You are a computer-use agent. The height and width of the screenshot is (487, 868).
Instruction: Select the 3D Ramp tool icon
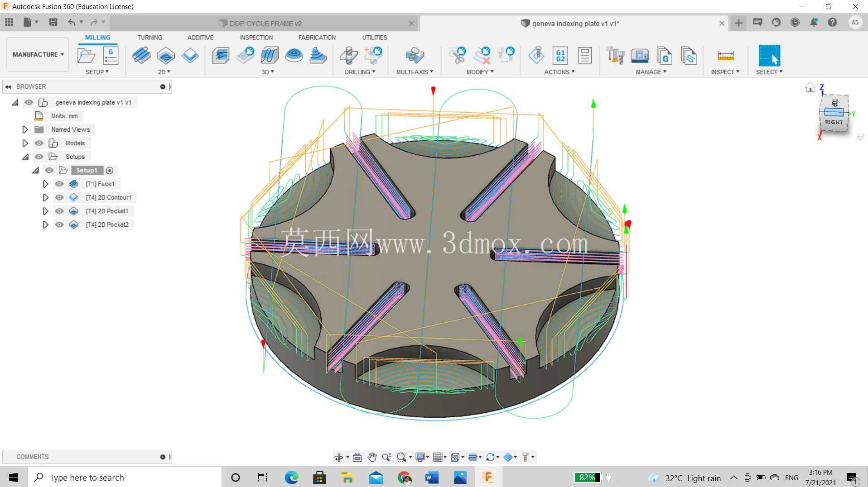(318, 56)
